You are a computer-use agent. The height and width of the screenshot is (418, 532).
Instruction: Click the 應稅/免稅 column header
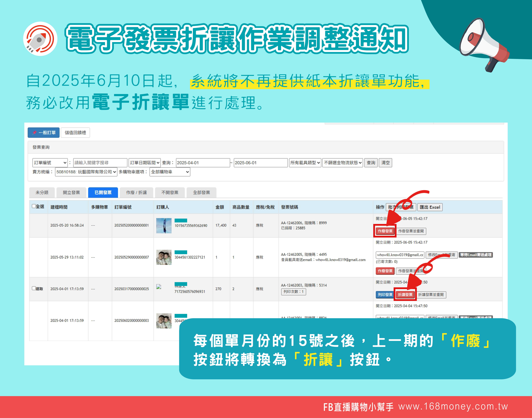(265, 207)
